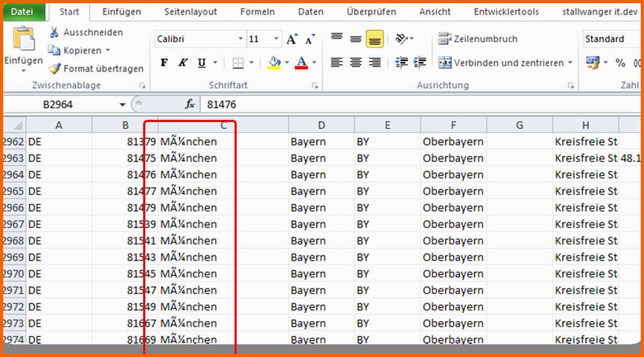The width and height of the screenshot is (644, 357).
Task: Align cell text right
Action: 375,63
